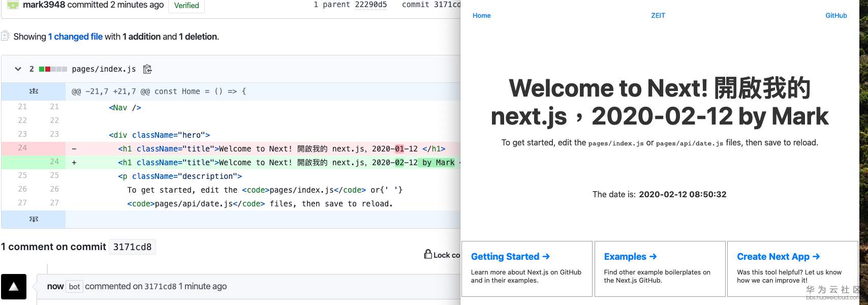Expand hidden lines below line 27
Viewport: 868px width, 305px height.
click(34, 219)
